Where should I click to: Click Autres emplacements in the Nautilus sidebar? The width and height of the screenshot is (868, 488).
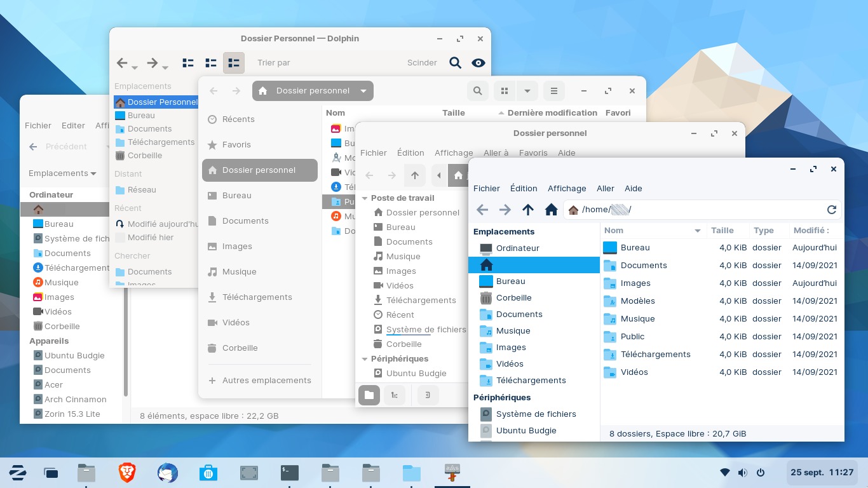(x=266, y=381)
